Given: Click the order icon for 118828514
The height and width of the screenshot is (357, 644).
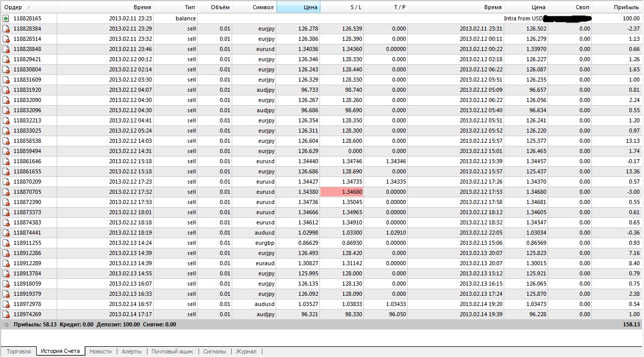Looking at the screenshot, I should pyautogui.click(x=6, y=39).
